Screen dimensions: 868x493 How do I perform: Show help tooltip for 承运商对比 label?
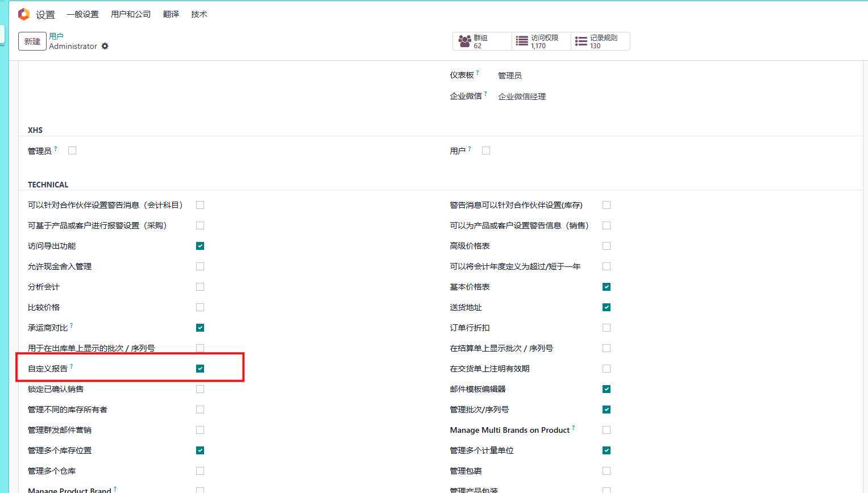point(72,325)
